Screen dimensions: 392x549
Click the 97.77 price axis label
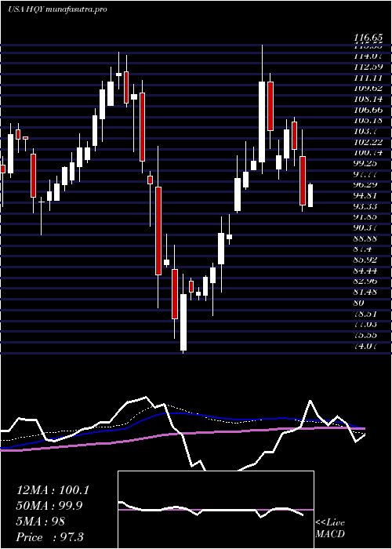tap(366, 174)
